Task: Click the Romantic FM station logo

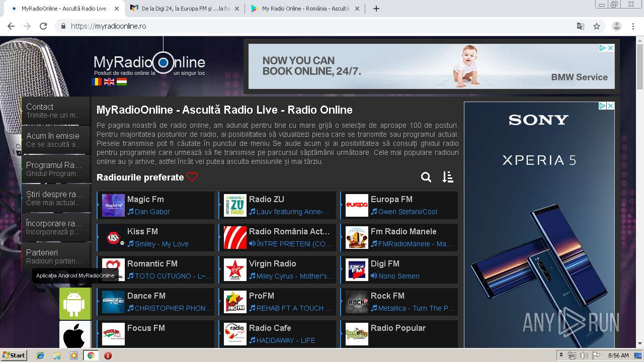Action: click(x=113, y=270)
